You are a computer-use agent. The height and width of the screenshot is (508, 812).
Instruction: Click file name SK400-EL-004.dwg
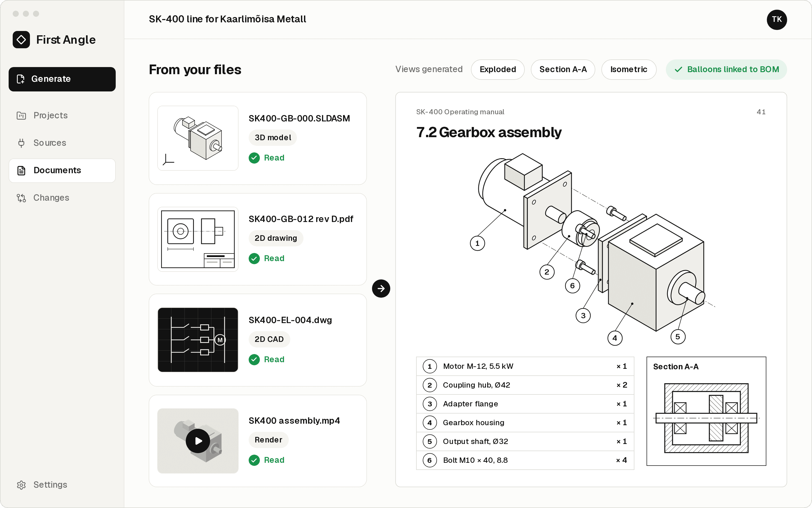[x=290, y=320]
